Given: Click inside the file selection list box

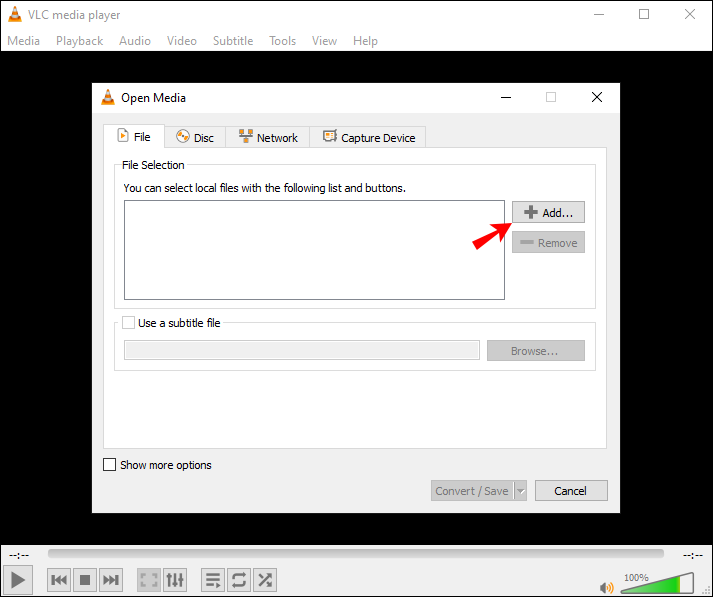Looking at the screenshot, I should 314,250.
